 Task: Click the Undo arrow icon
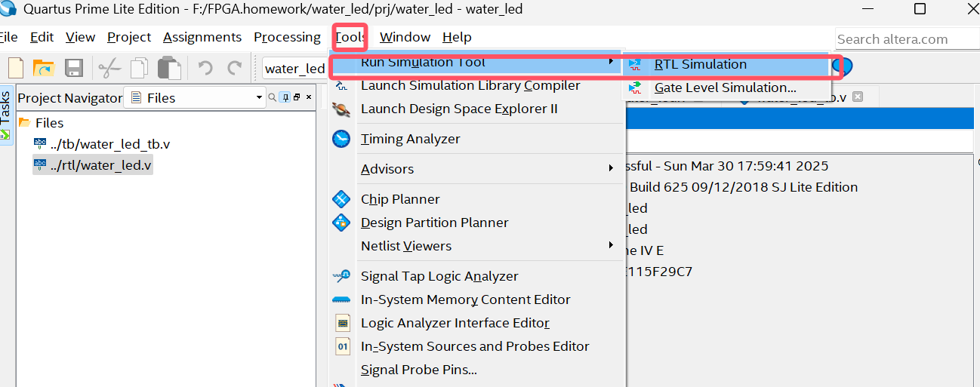205,68
